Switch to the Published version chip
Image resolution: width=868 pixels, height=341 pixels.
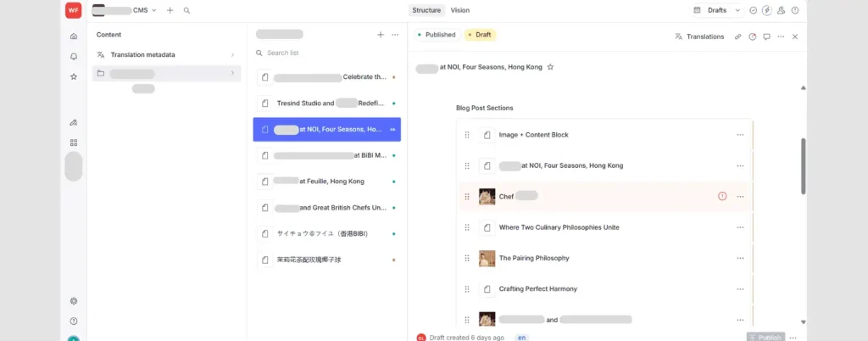pos(437,35)
